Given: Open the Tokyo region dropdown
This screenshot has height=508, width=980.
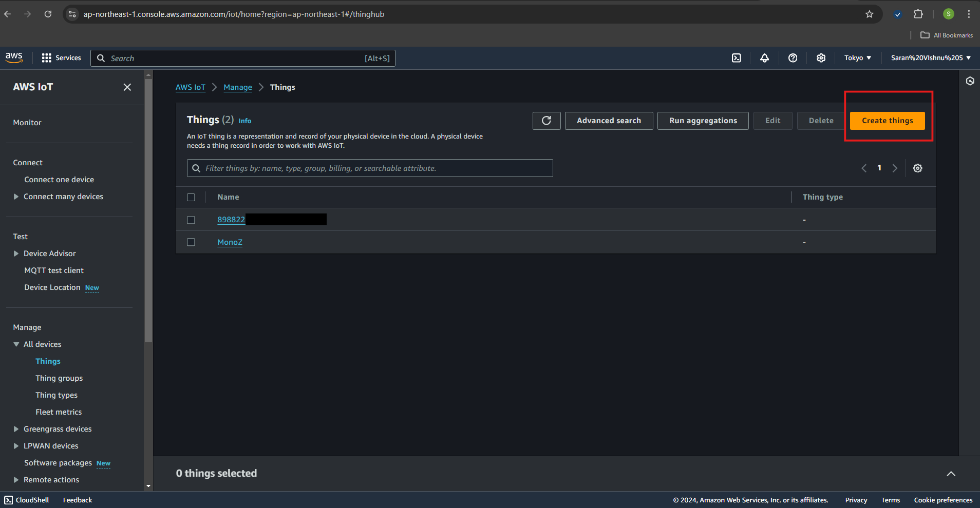Looking at the screenshot, I should tap(858, 58).
